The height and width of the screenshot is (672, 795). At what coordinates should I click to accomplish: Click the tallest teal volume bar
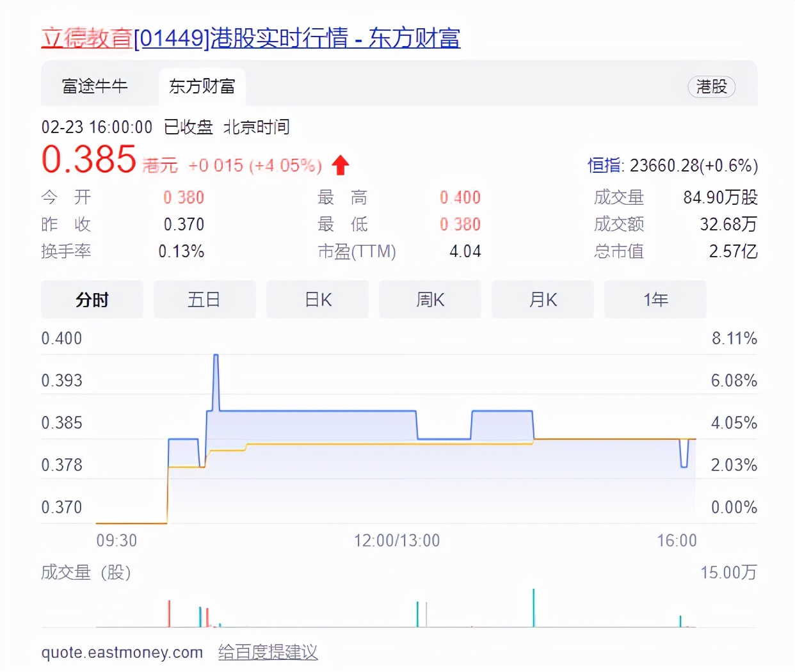533,608
